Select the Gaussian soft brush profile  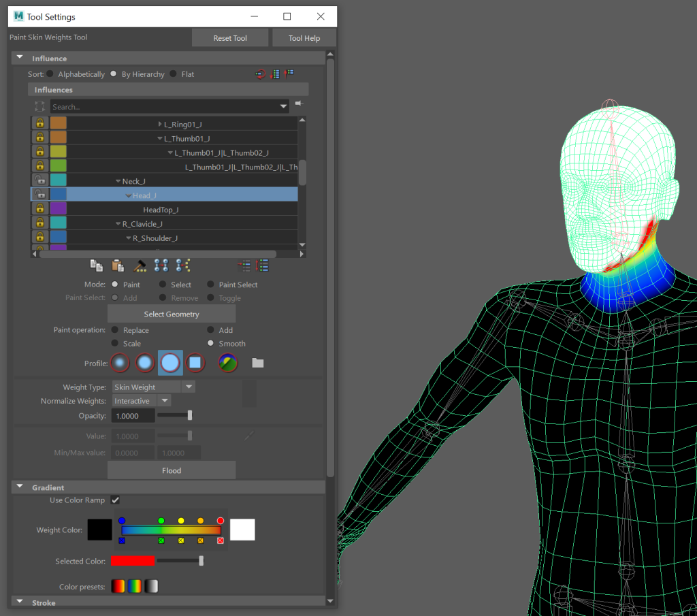pyautogui.click(x=120, y=363)
